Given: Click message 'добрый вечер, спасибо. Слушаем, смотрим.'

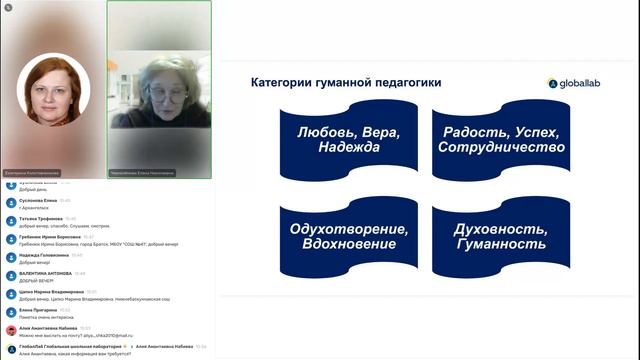Looking at the screenshot, I should point(64,226).
